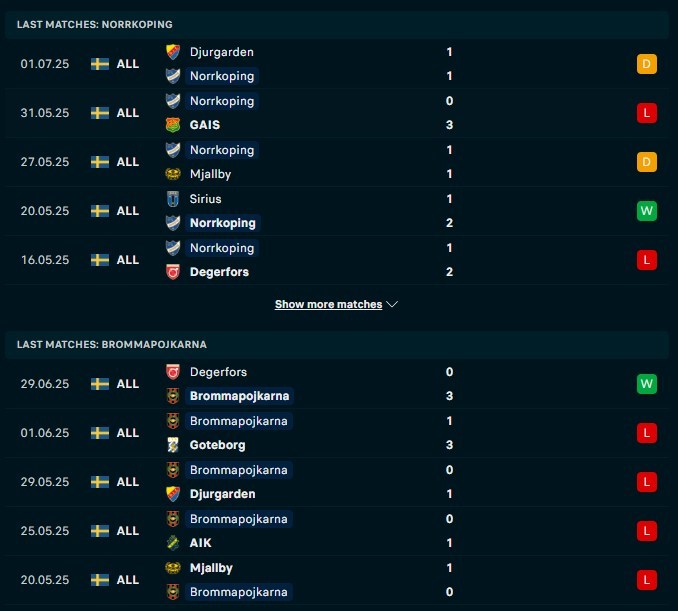The height and width of the screenshot is (611, 678).
Task: Click the Degerfors crest in 16.05.25 match
Action: click(173, 272)
